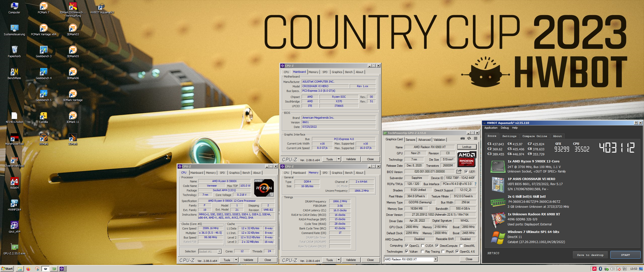Click the GPU Name field in GPU-Z
This screenshot has height=272, width=644.
click(429, 147)
